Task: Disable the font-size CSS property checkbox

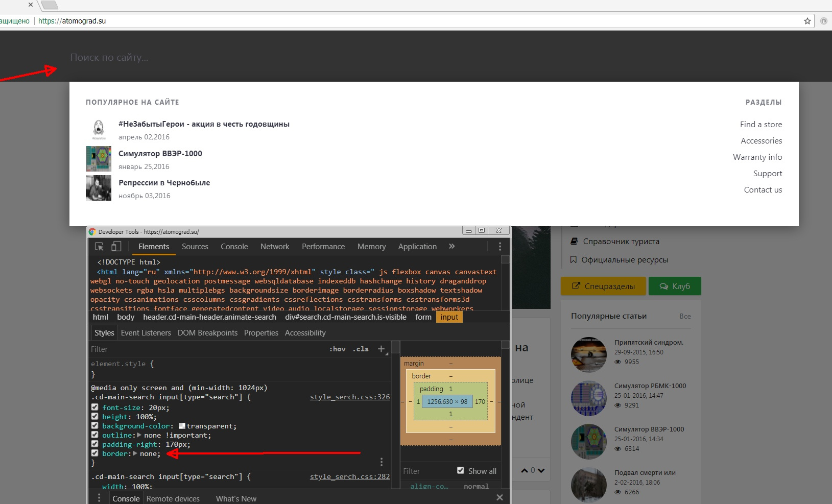Action: [94, 407]
